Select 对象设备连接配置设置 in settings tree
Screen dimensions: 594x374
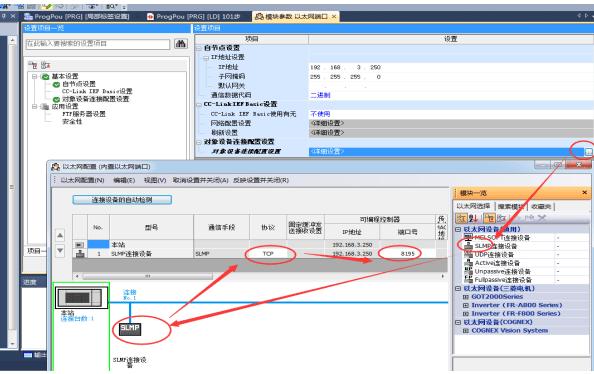click(x=95, y=99)
